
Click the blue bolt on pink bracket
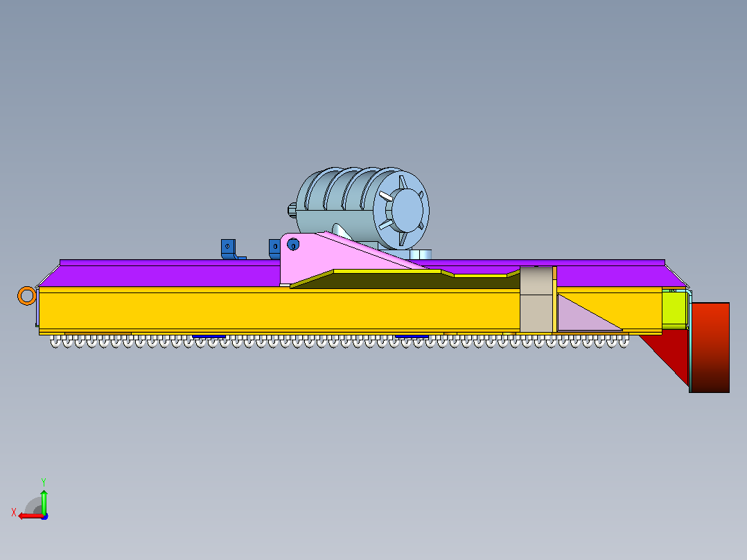pyautogui.click(x=293, y=245)
